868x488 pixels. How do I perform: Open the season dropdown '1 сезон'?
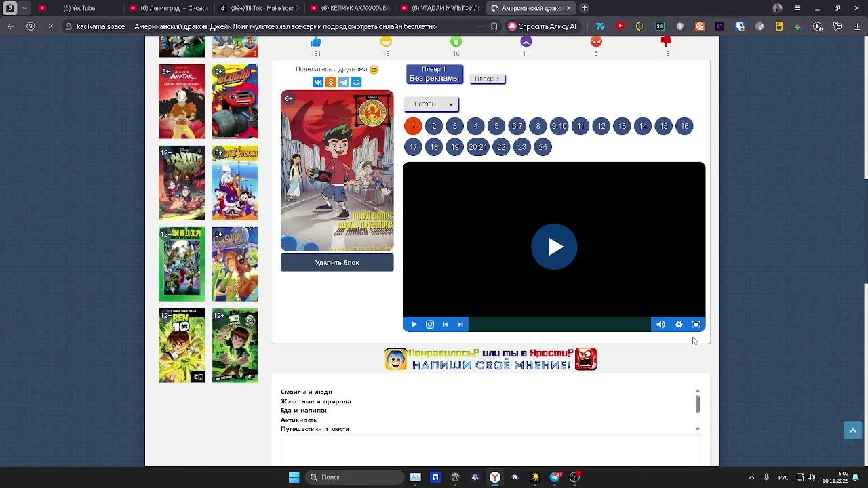coord(432,104)
